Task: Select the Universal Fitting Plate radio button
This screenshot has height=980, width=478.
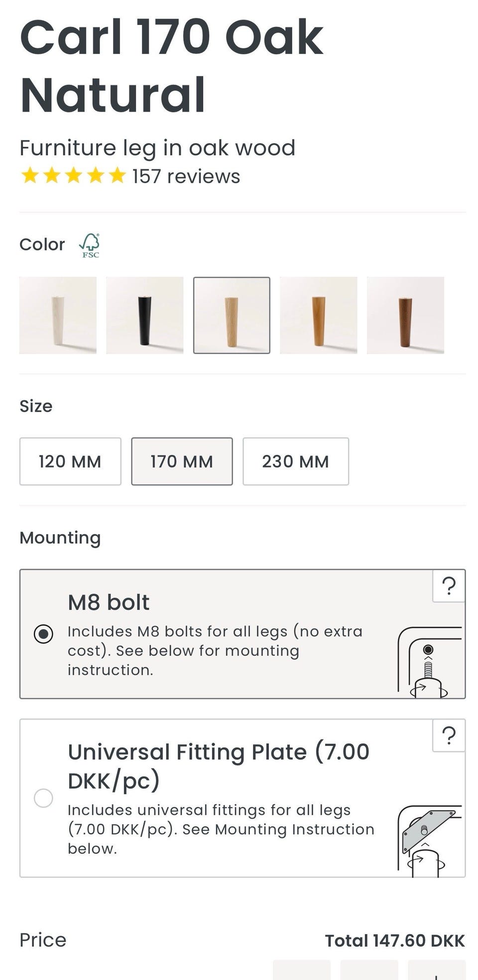Action: (x=43, y=798)
